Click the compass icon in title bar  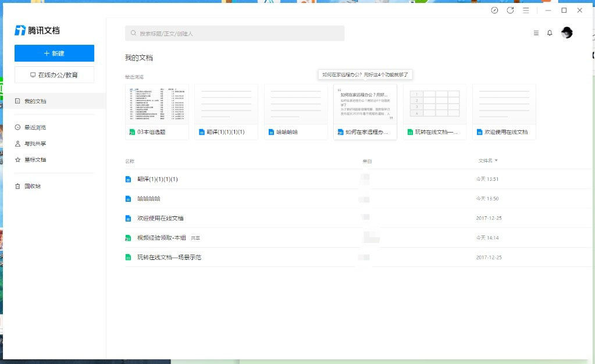494,10
